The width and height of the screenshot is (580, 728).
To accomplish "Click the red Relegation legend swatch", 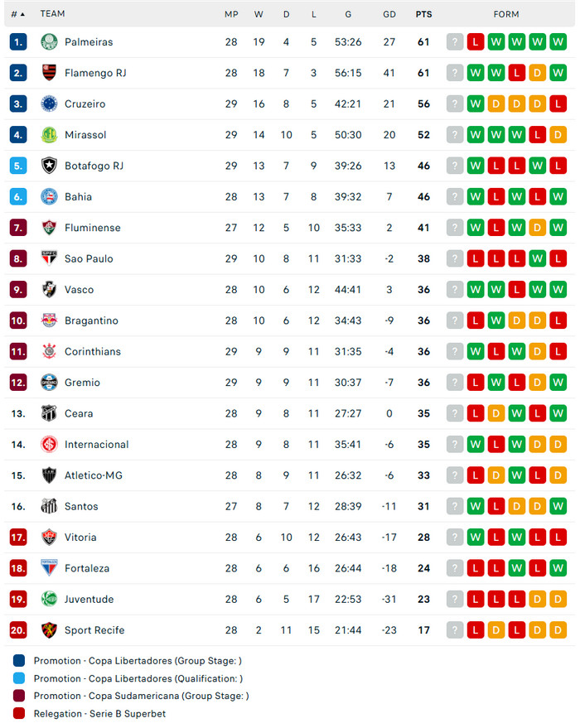I will click(x=20, y=713).
